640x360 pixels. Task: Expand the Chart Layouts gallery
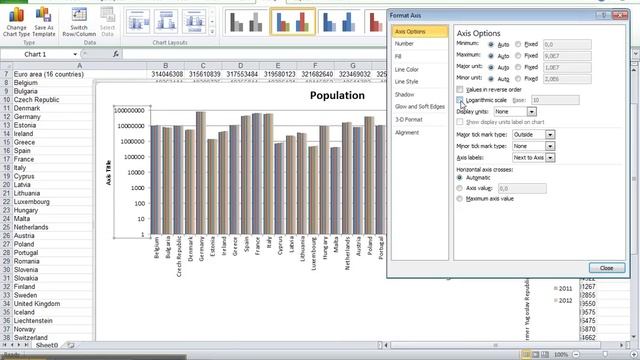point(212,31)
